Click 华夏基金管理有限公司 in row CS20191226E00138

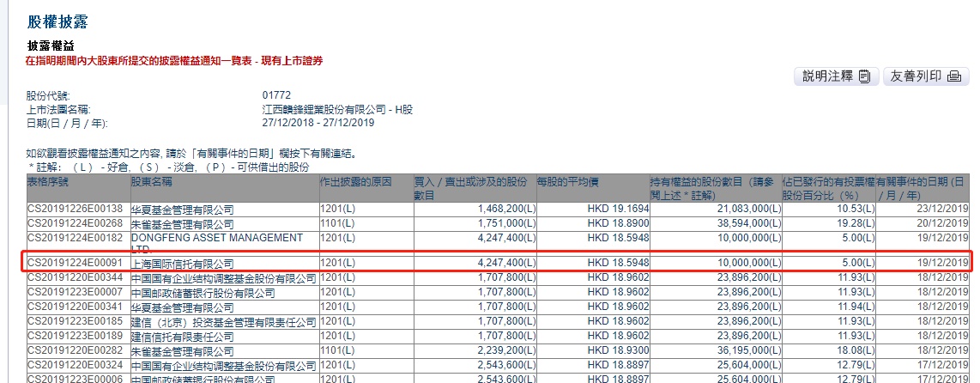(183, 210)
